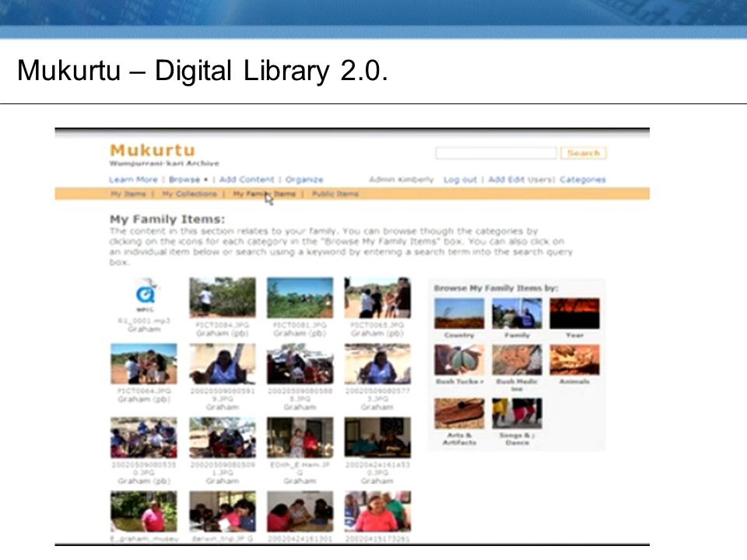Open the E_graham_museu photo thumbnail

pyautogui.click(x=144, y=512)
